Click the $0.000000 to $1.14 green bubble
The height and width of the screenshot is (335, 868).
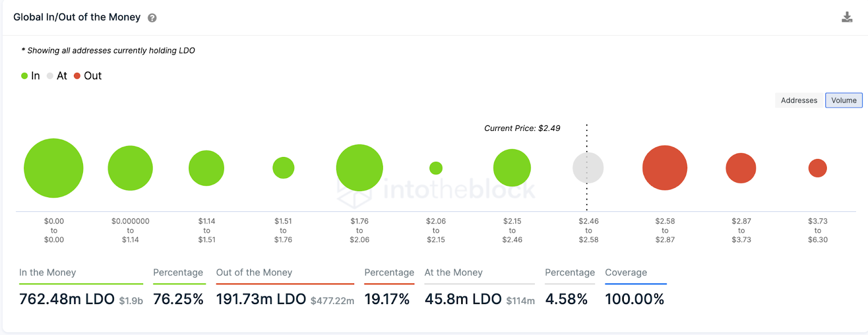(130, 168)
